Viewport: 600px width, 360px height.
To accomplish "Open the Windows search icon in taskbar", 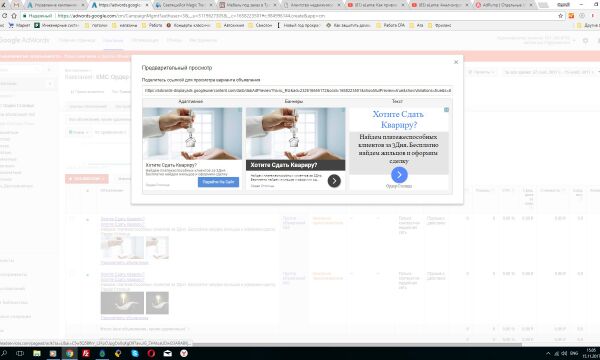I will coord(4,353).
